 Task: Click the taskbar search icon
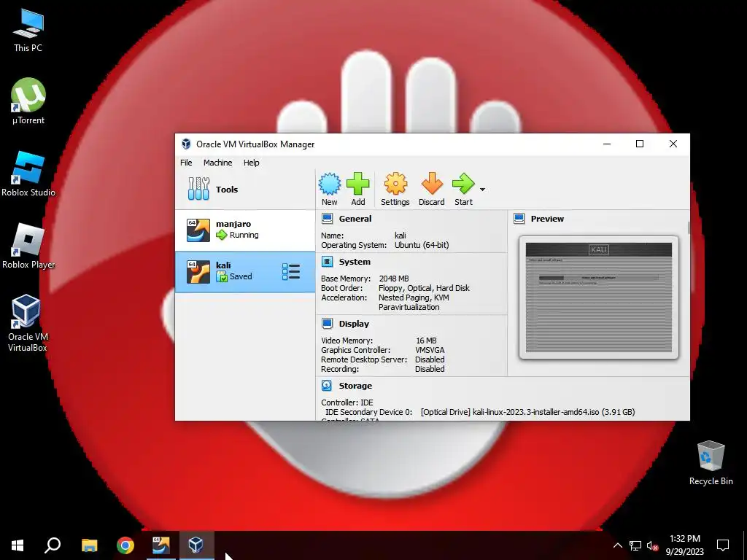(x=53, y=545)
